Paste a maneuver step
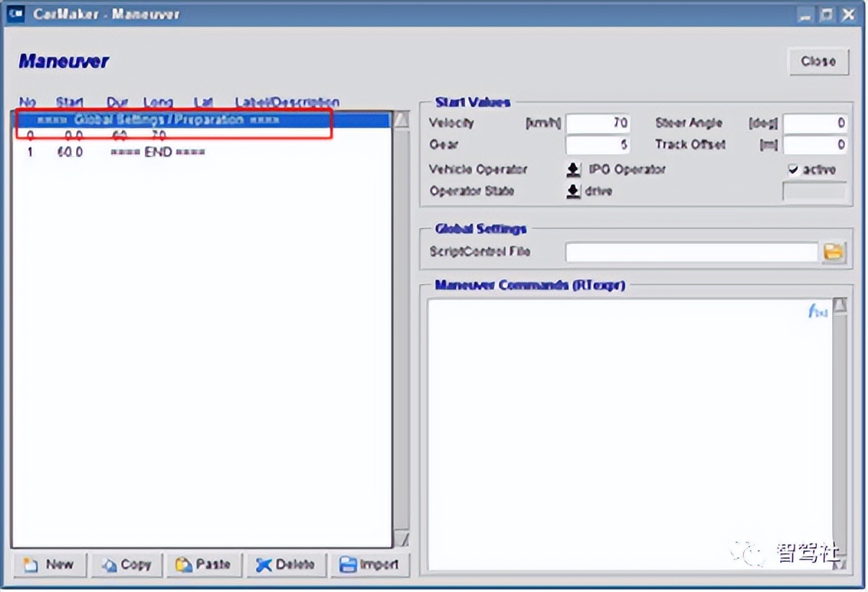This screenshot has width=868, height=592. [204, 565]
